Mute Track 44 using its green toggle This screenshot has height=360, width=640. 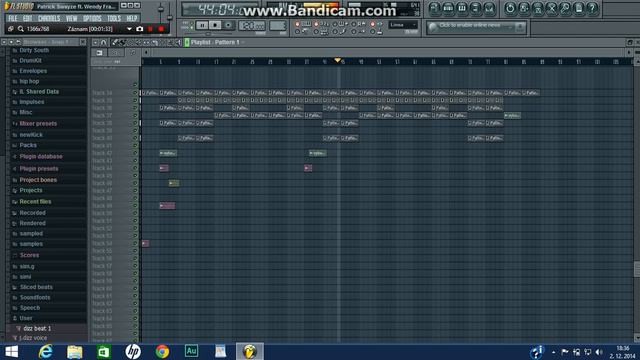pyautogui.click(x=135, y=168)
